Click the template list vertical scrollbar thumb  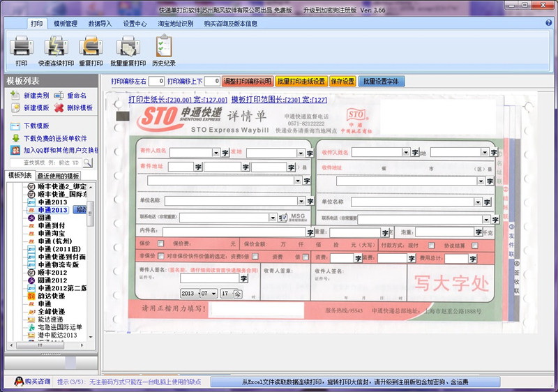90,213
